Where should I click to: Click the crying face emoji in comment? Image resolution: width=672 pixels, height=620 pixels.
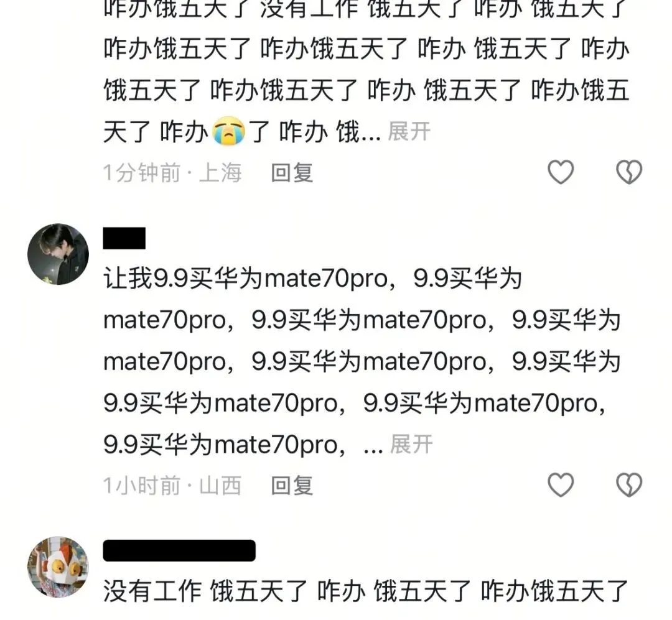tap(229, 131)
